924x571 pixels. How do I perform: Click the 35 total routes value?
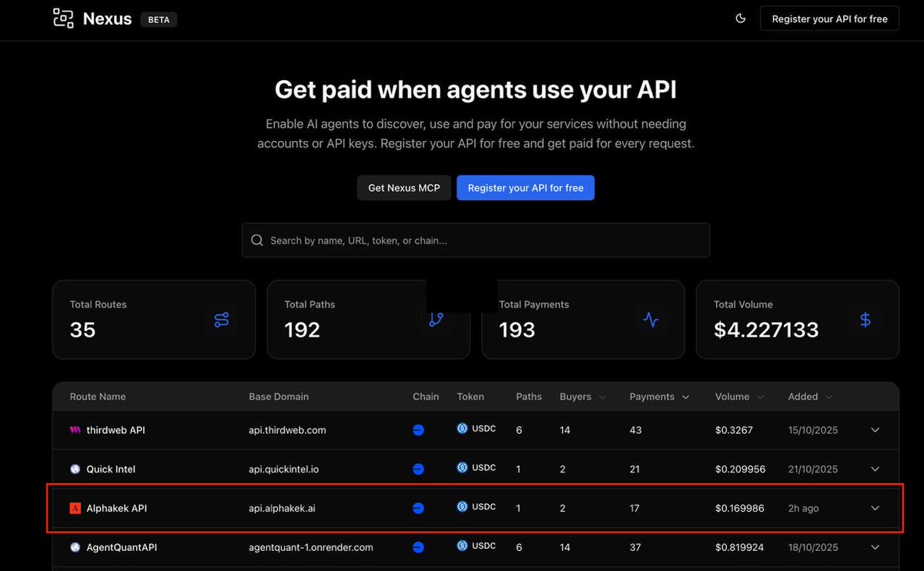[x=82, y=330]
